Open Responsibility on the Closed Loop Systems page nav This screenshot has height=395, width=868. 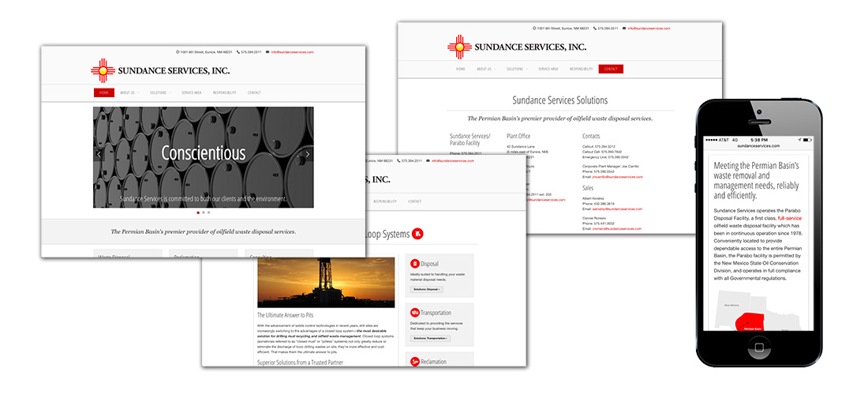point(385,201)
